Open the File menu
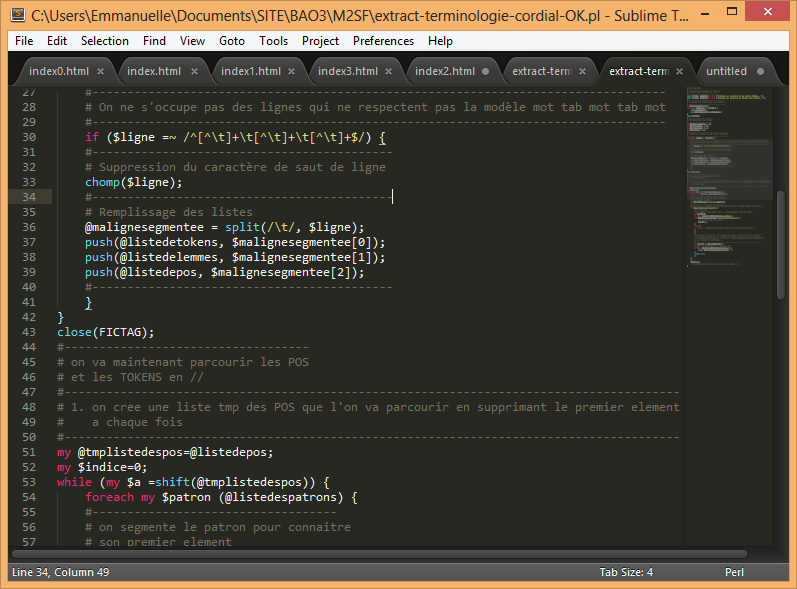 [x=24, y=41]
